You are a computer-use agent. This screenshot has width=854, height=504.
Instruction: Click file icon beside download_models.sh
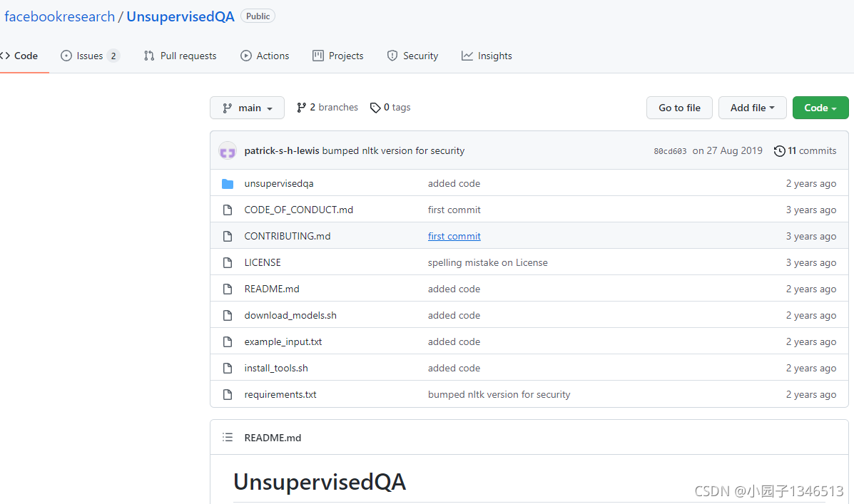228,316
